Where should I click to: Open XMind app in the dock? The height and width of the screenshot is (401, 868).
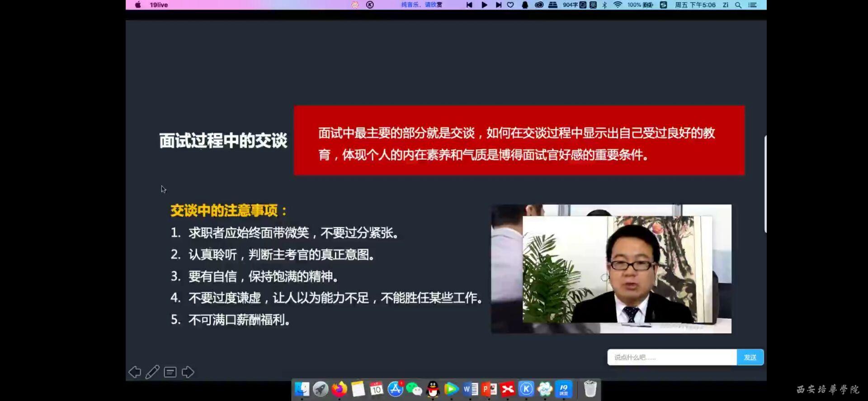[x=508, y=389]
